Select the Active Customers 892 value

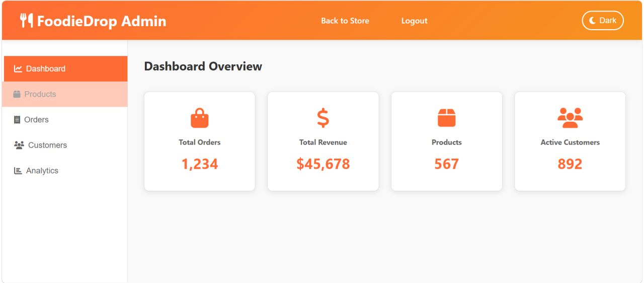(570, 164)
